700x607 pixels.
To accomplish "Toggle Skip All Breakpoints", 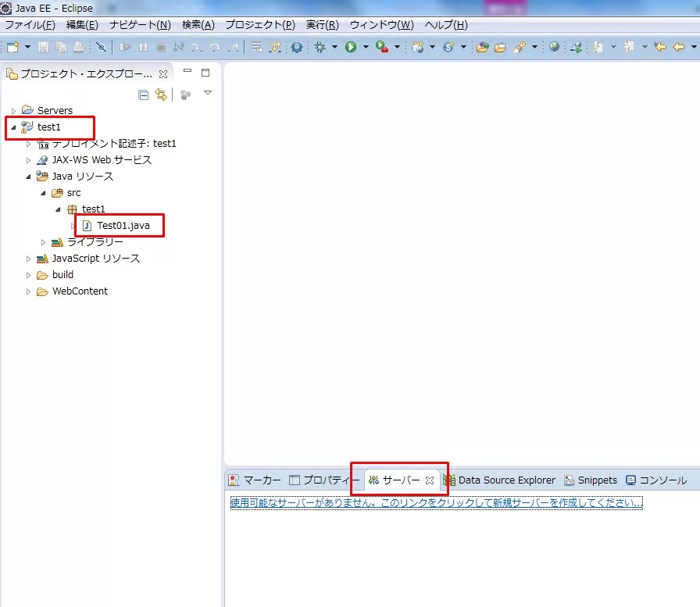I will [x=102, y=48].
